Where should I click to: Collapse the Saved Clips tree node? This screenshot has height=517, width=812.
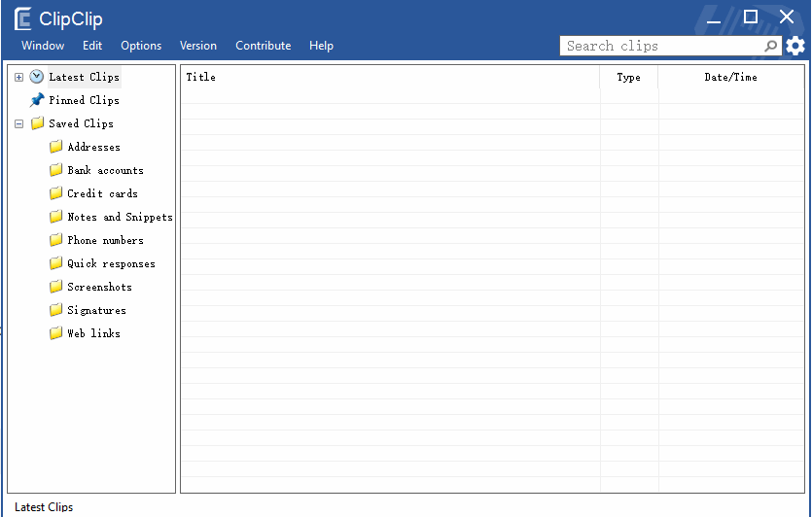(x=19, y=123)
